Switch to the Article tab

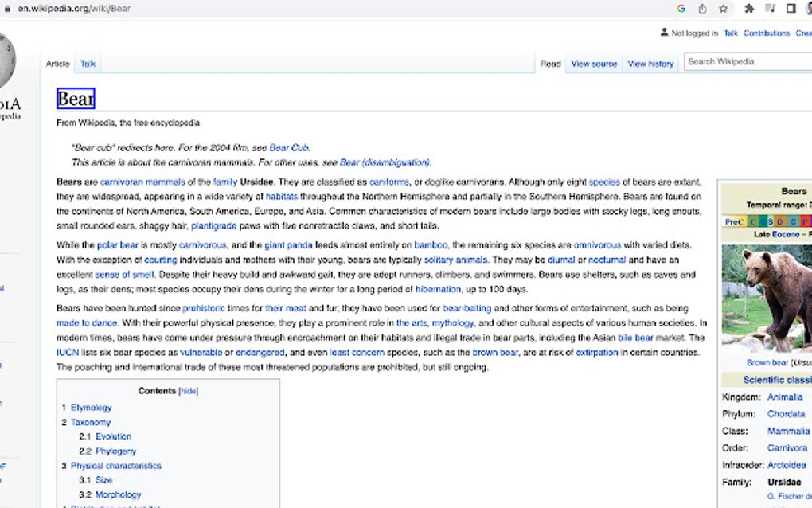(57, 64)
